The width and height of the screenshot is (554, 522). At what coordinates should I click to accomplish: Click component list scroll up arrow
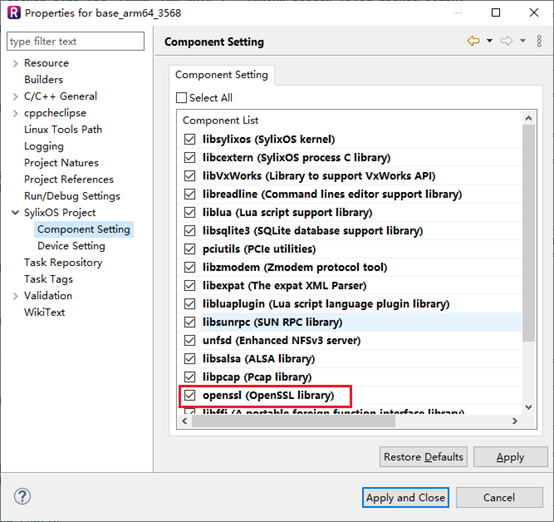click(x=529, y=118)
